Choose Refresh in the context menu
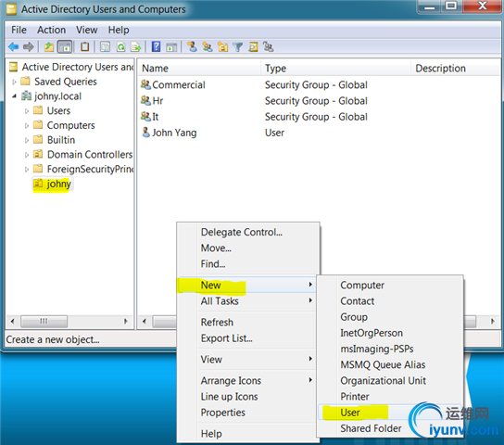The width and height of the screenshot is (504, 445). 247,323
